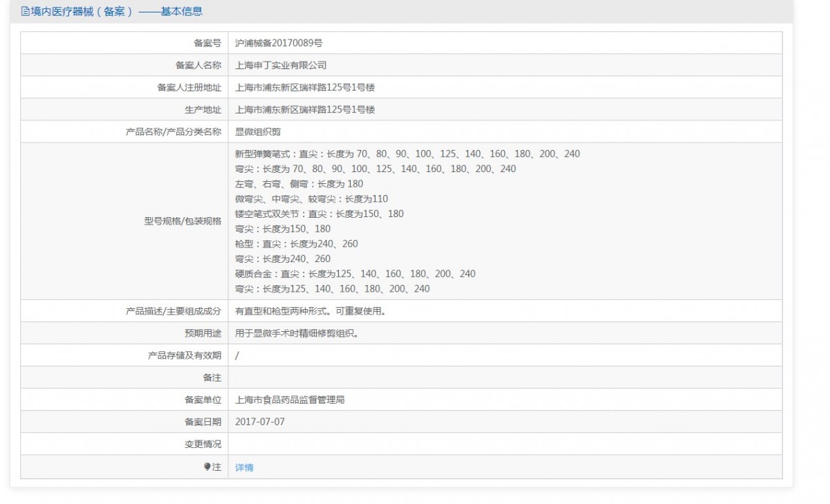830x504 pixels.
Task: Click the 备案人名称 row label
Action: [199, 65]
